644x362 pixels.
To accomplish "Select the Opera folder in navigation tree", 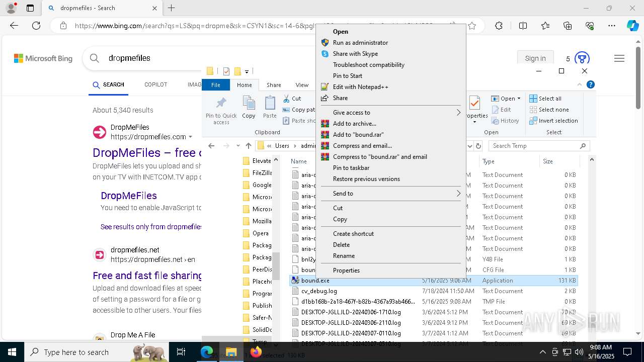I will 256,233.
